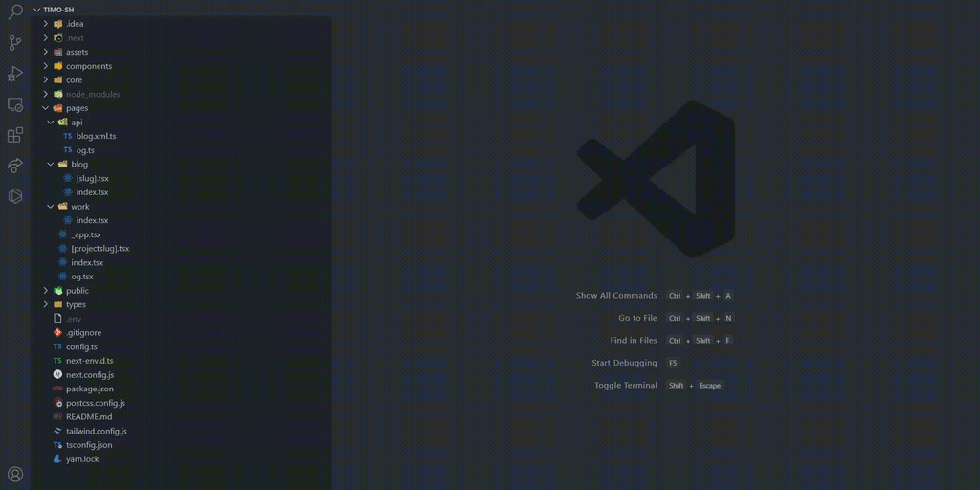Open the Search view in activity bar
Image resolution: width=980 pixels, height=490 pixels.
click(x=15, y=11)
